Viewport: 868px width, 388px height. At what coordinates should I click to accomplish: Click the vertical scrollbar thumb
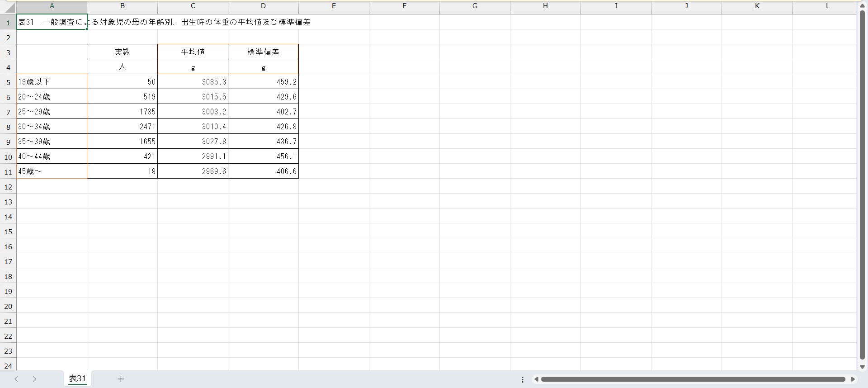pyautogui.click(x=862, y=181)
